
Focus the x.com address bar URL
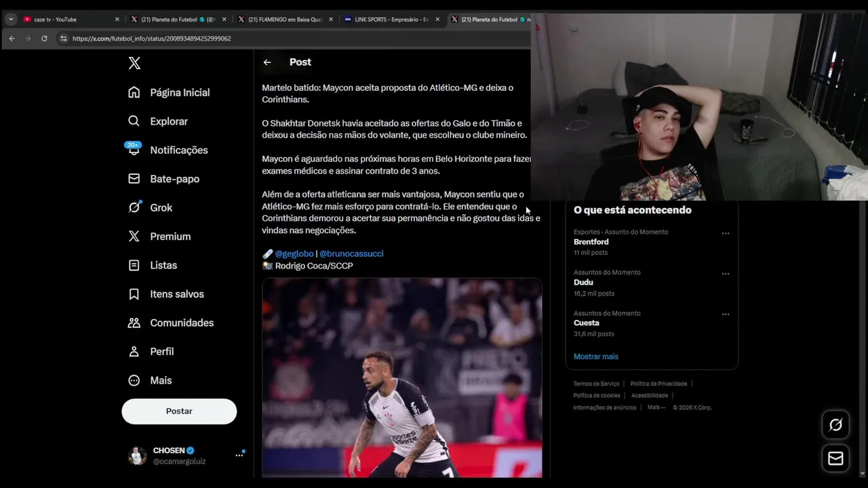point(152,39)
